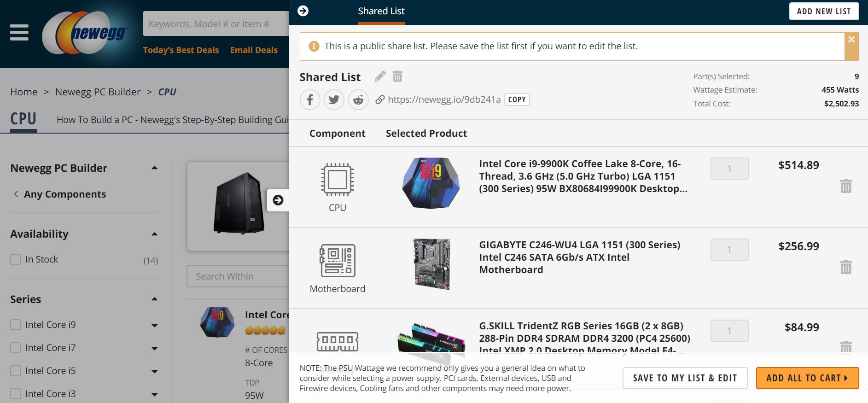Enable the In Stock availability filter
This screenshot has width=868, height=403.
coord(16,260)
